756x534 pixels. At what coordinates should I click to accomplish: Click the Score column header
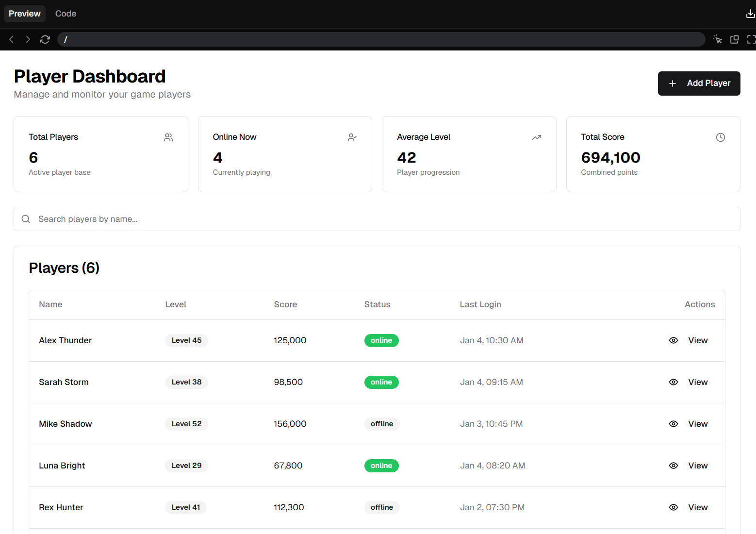click(285, 304)
